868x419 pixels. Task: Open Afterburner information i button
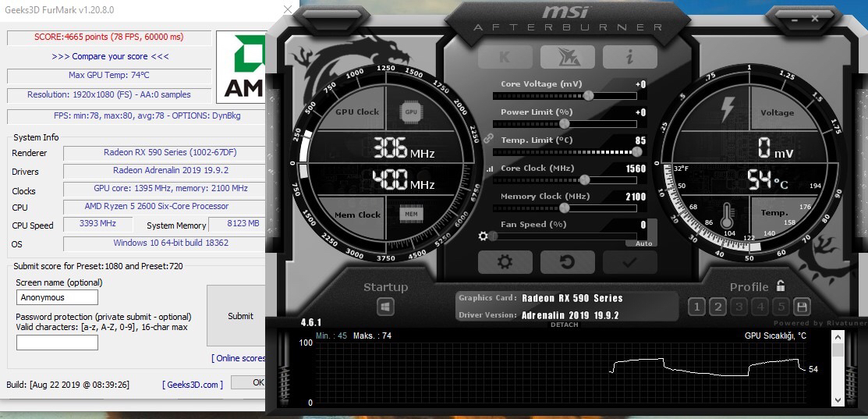pyautogui.click(x=630, y=57)
